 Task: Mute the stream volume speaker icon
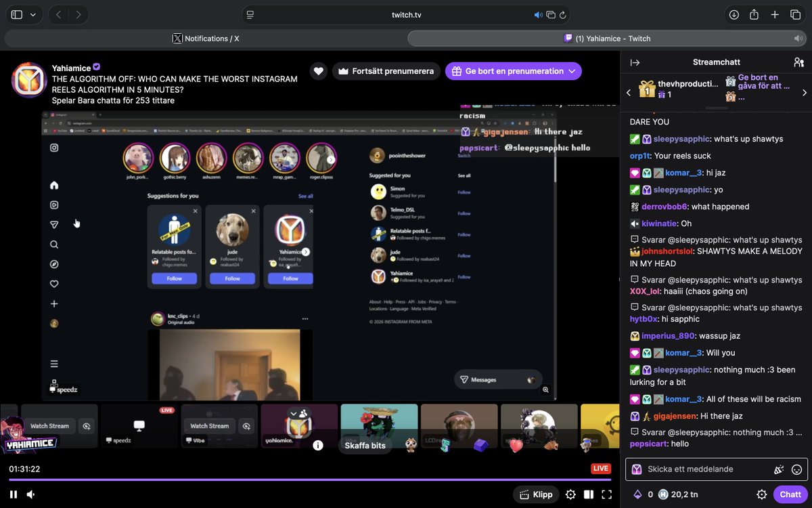coord(31,494)
